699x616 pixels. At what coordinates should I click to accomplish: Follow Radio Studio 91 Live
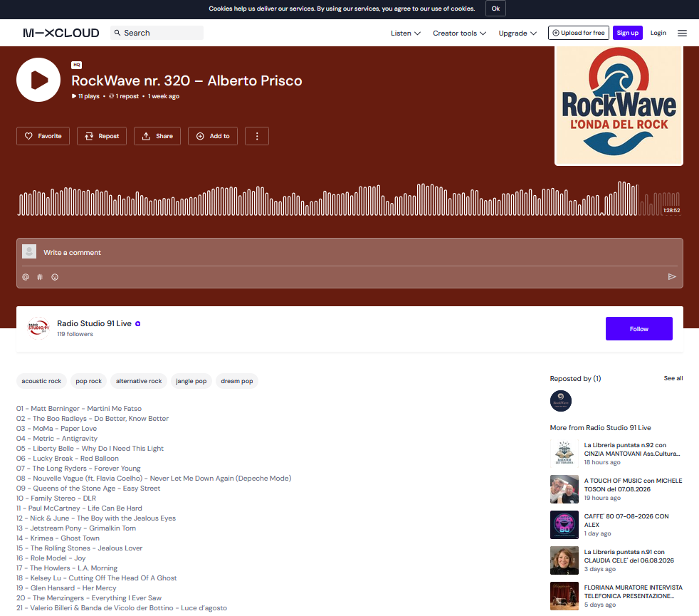coord(638,329)
